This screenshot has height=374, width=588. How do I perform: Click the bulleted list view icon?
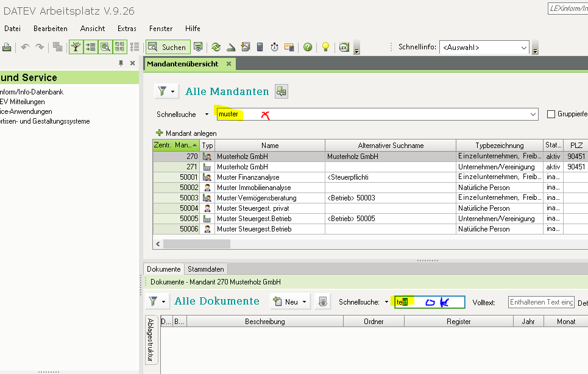(135, 48)
